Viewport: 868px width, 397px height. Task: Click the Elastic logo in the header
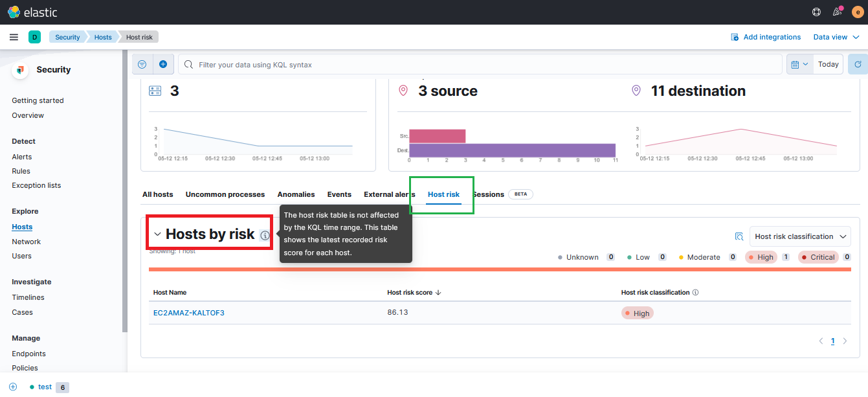point(32,12)
